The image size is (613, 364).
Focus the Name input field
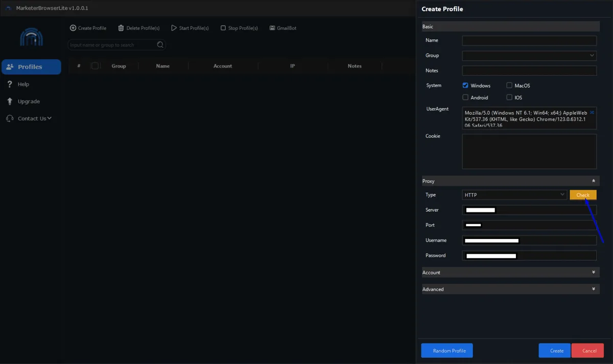pyautogui.click(x=529, y=40)
